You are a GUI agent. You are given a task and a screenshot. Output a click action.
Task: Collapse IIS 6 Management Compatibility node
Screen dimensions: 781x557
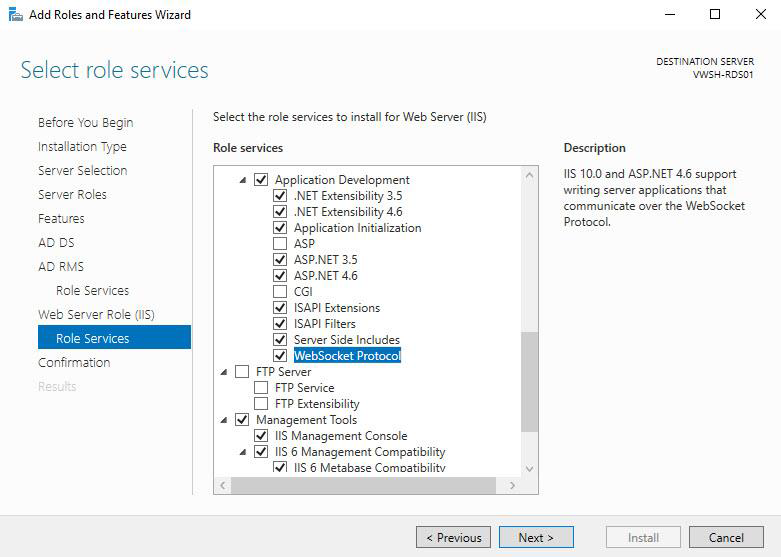tap(243, 452)
